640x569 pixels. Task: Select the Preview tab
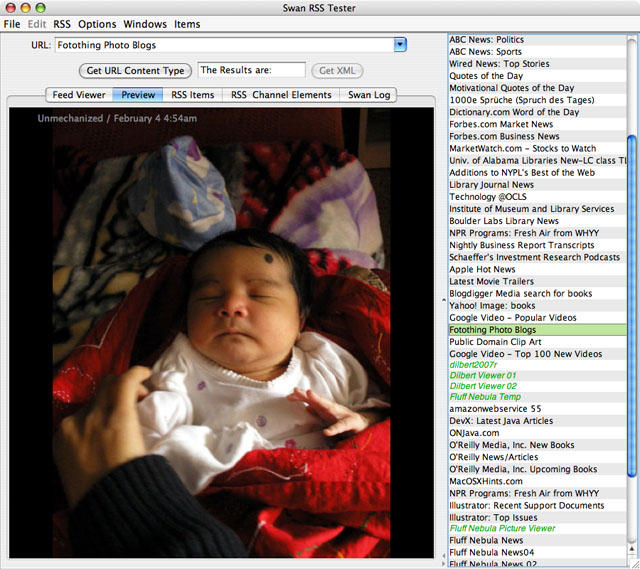(x=138, y=95)
